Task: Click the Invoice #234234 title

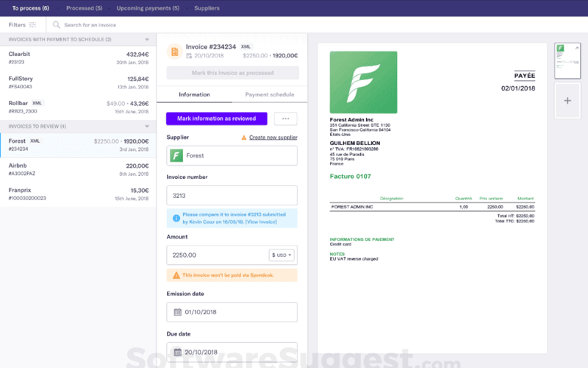Action: coord(211,47)
